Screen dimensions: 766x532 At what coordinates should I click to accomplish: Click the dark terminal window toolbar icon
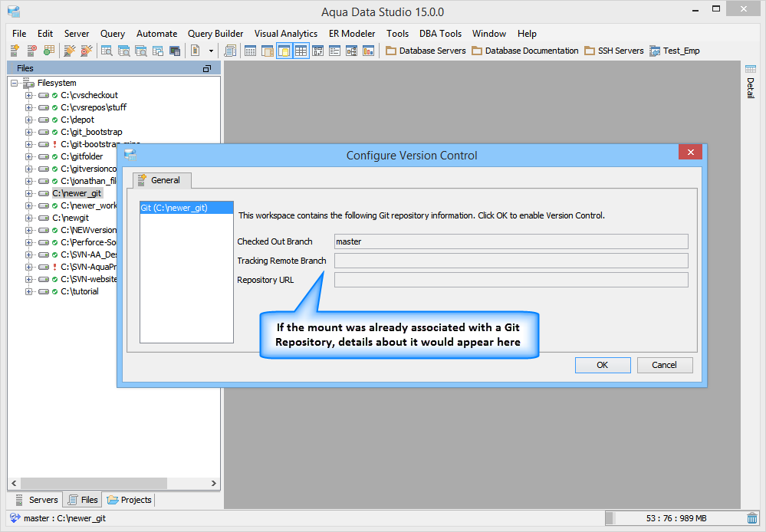[175, 51]
